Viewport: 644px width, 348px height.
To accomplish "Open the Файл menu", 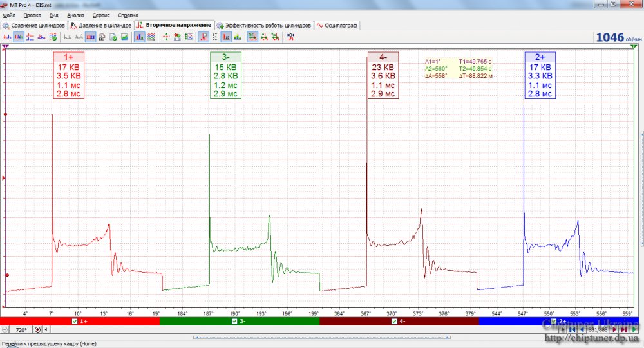I will (x=8, y=15).
